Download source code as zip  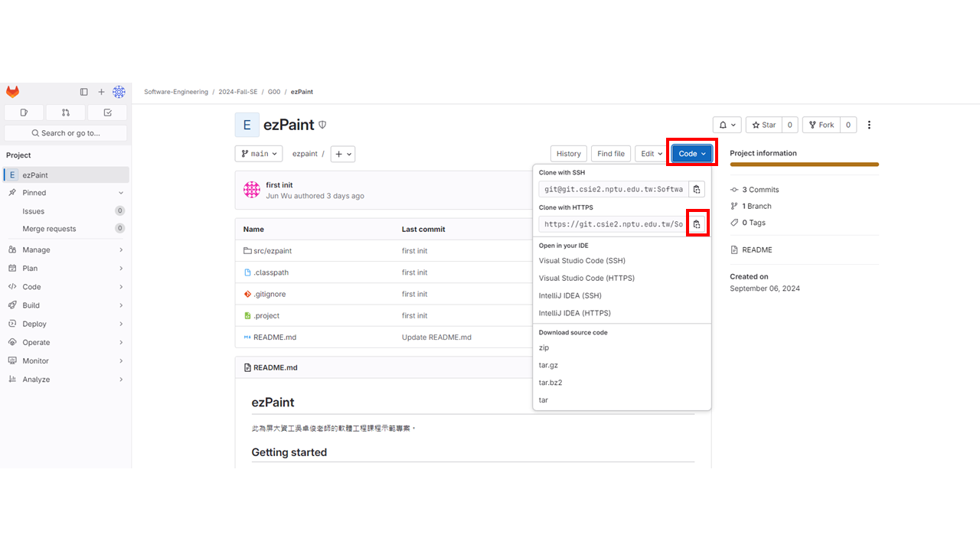click(x=544, y=347)
